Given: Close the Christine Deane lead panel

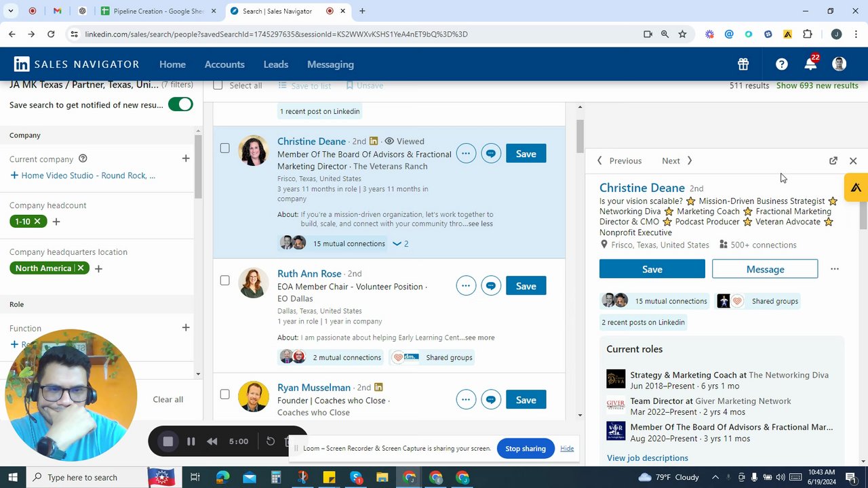Looking at the screenshot, I should coord(853,161).
